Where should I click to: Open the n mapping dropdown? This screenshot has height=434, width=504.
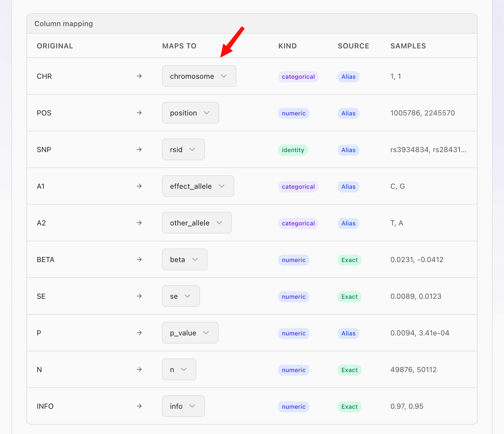click(179, 369)
